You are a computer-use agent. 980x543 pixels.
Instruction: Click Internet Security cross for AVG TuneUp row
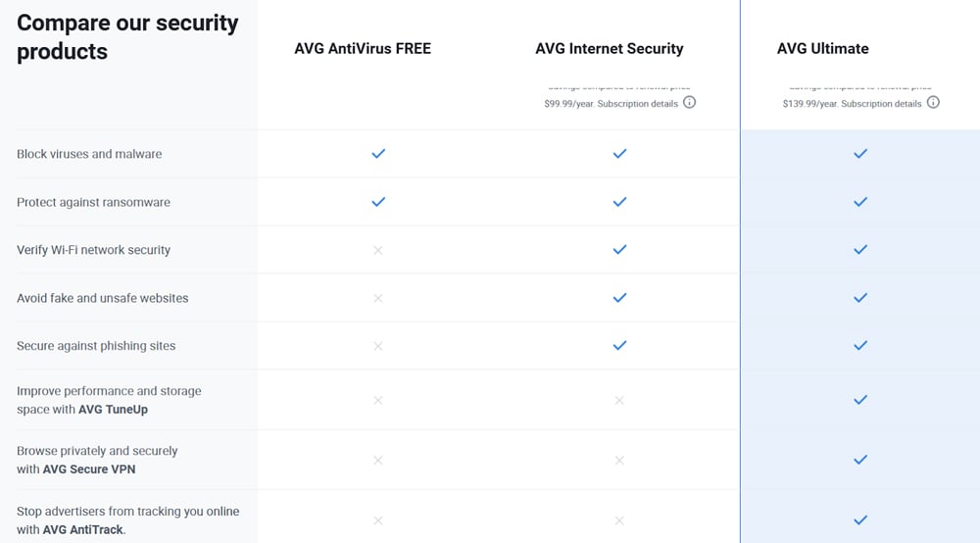619,400
